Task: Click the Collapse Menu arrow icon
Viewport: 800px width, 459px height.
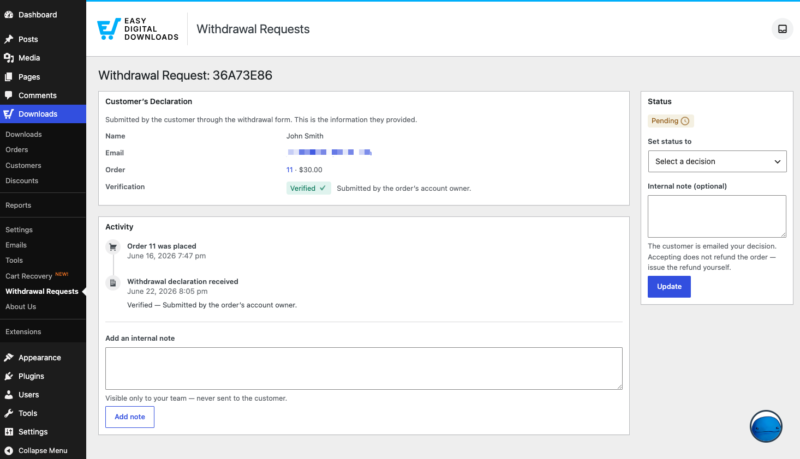Action: point(9,451)
